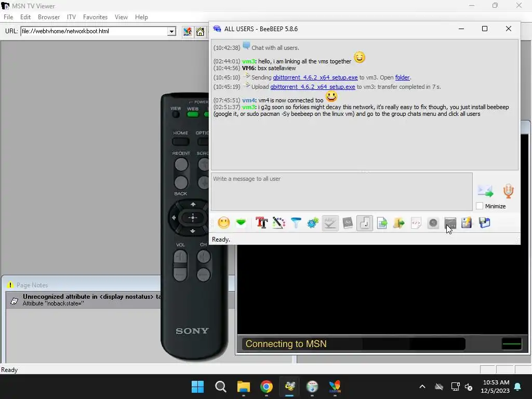Open the View menu
This screenshot has height=399, width=532.
tap(121, 17)
